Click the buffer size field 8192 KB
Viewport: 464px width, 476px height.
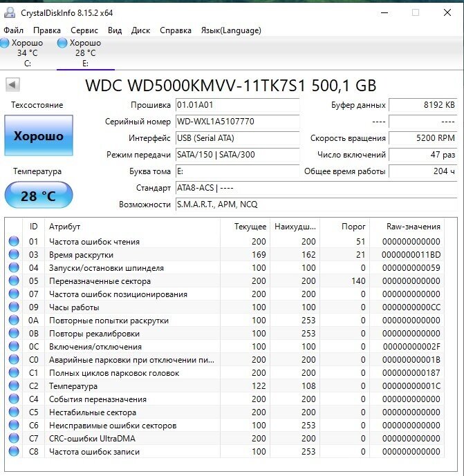(x=423, y=105)
